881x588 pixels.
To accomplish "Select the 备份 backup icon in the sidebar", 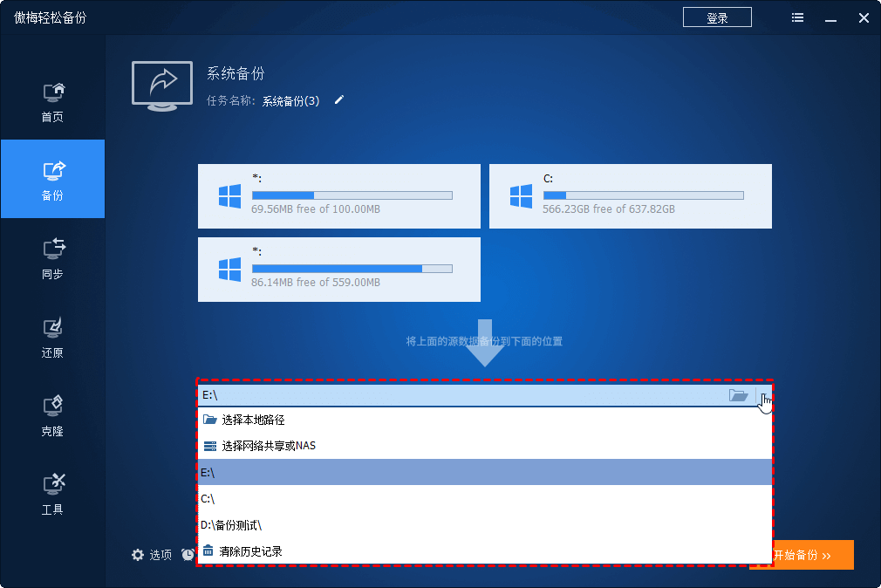I will pos(52,179).
